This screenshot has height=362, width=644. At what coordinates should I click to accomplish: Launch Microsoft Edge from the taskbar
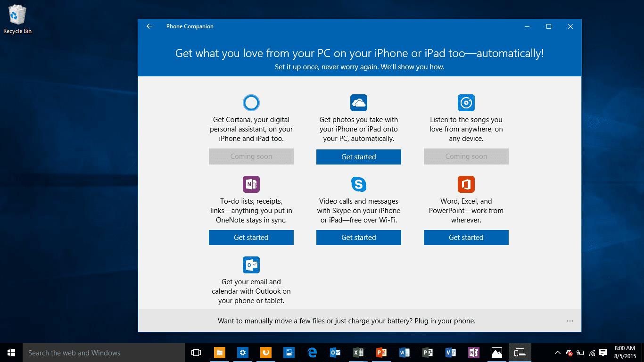click(x=312, y=353)
